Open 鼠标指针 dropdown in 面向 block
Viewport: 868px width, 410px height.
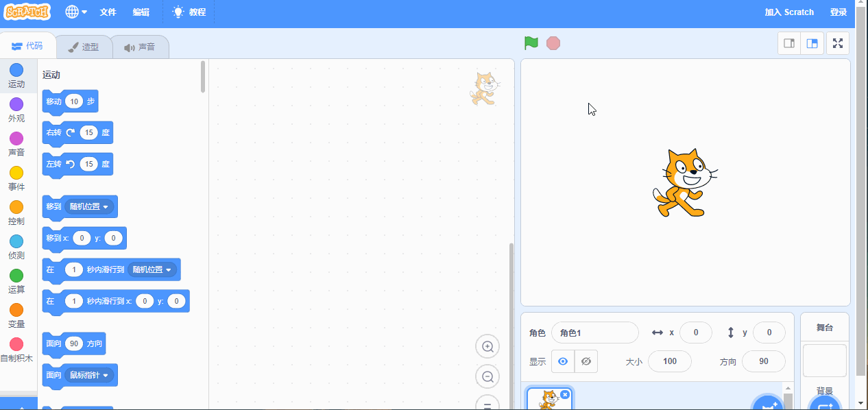[89, 375]
